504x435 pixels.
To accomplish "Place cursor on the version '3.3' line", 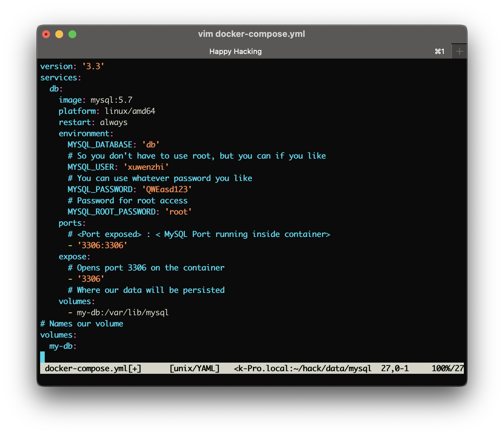I will 72,66.
